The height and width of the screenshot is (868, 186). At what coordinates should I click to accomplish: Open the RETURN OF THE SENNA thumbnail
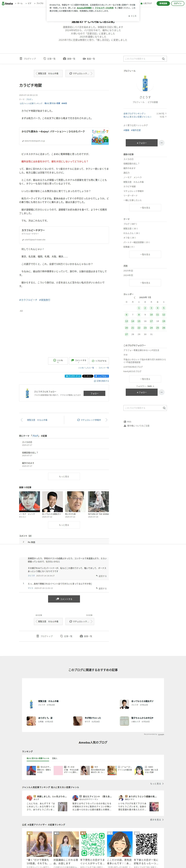[98, 502]
